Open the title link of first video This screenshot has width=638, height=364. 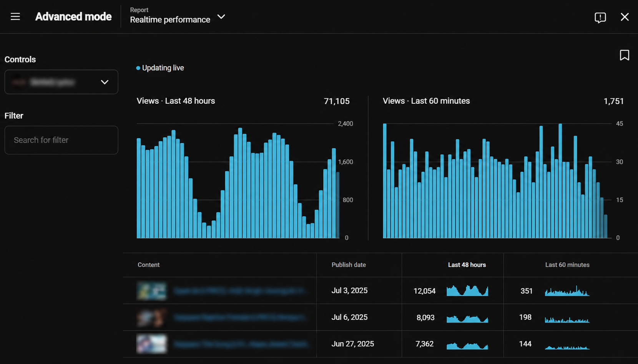pyautogui.click(x=239, y=291)
